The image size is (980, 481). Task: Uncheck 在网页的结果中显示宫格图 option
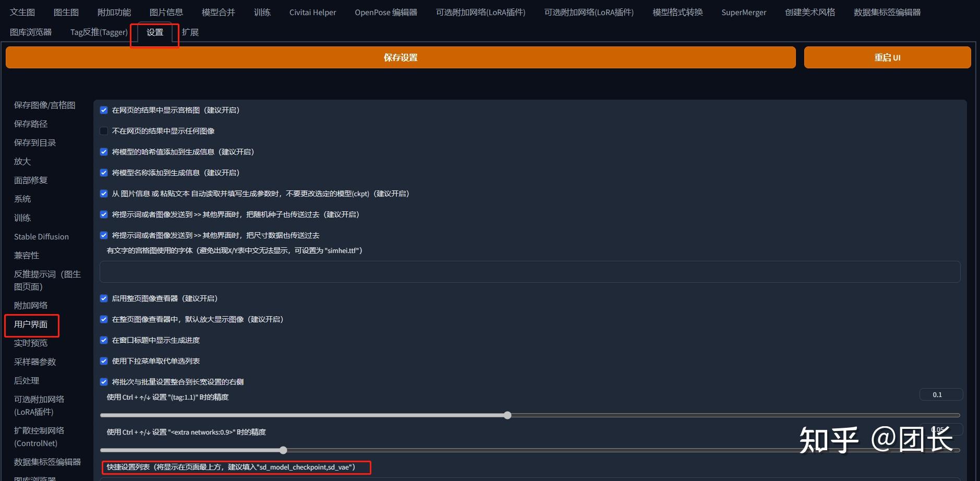[x=104, y=110]
